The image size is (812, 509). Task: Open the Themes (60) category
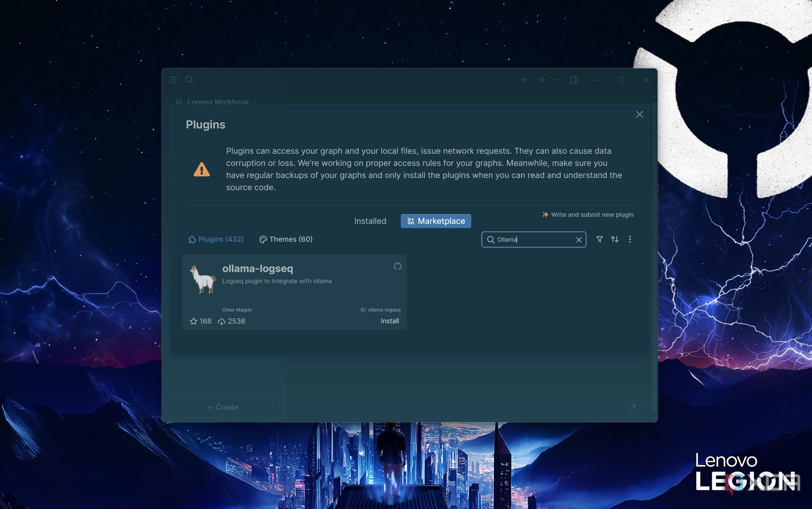click(x=286, y=239)
